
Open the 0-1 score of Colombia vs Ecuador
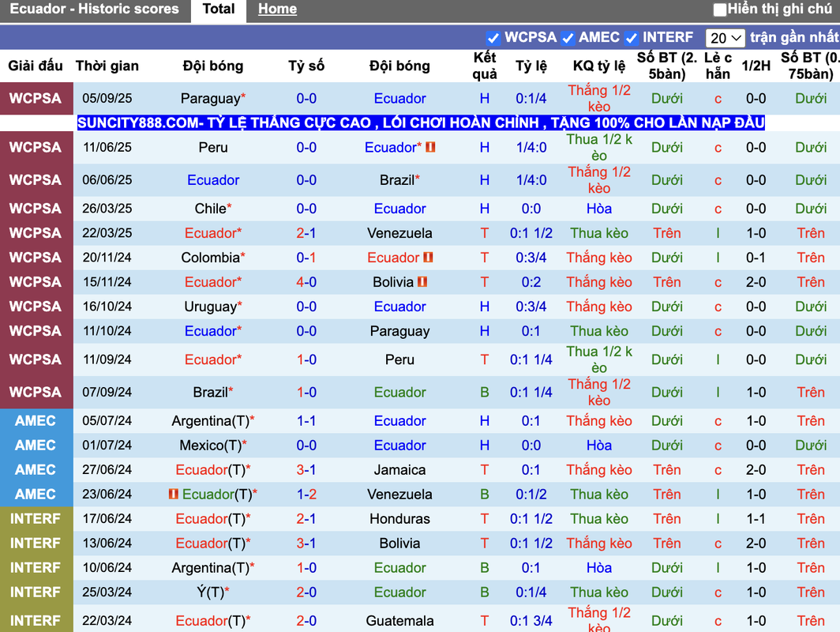point(306,258)
